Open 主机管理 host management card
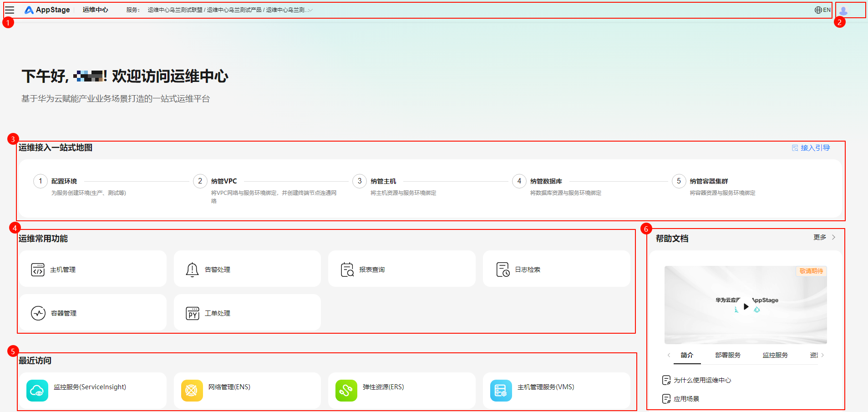868x412 pixels. (x=93, y=270)
